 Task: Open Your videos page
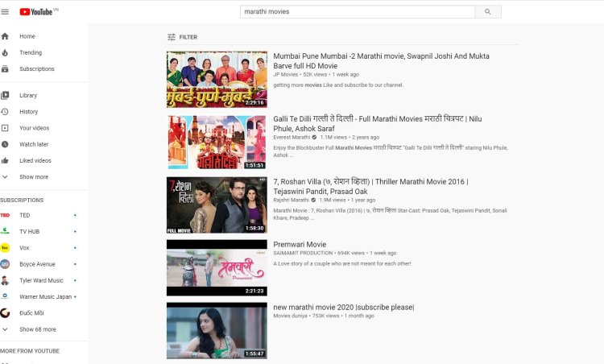35,128
